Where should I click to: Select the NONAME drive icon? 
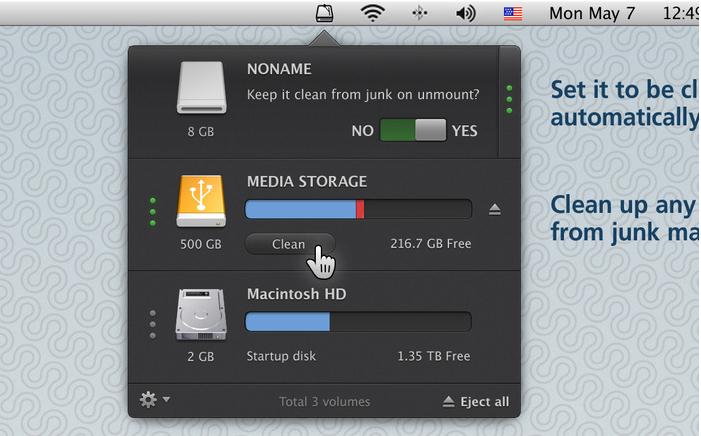pos(201,87)
